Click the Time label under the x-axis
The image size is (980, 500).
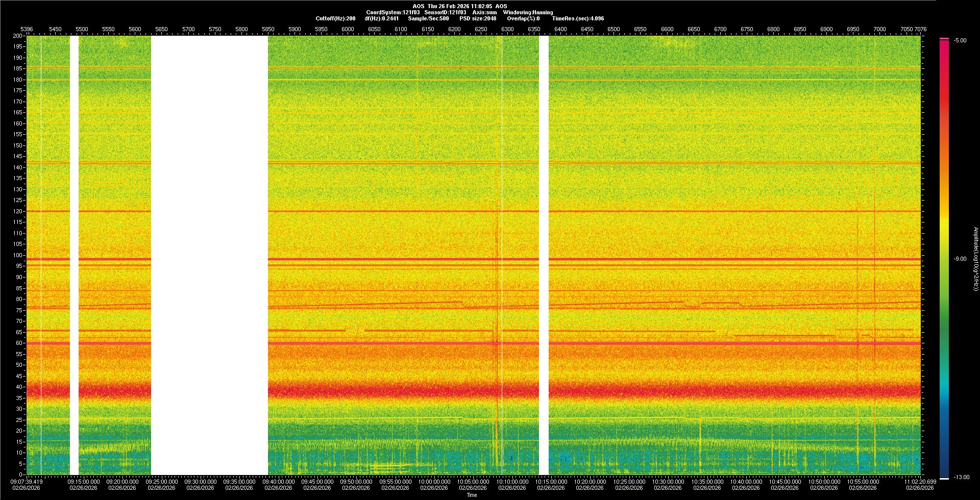(472, 495)
